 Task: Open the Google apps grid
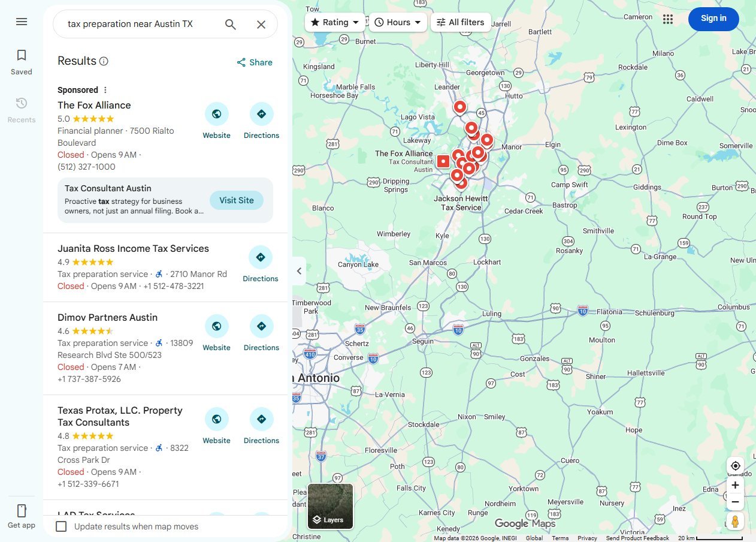pos(668,19)
